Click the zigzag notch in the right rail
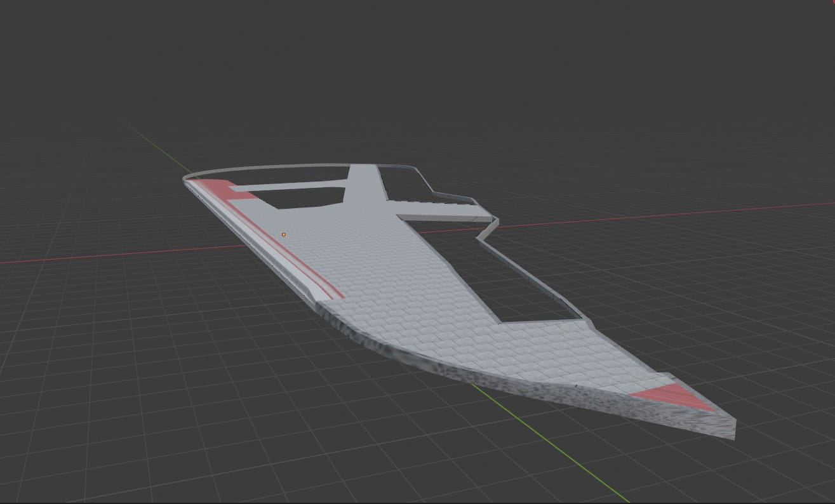The width and height of the screenshot is (835, 504). tap(488, 231)
